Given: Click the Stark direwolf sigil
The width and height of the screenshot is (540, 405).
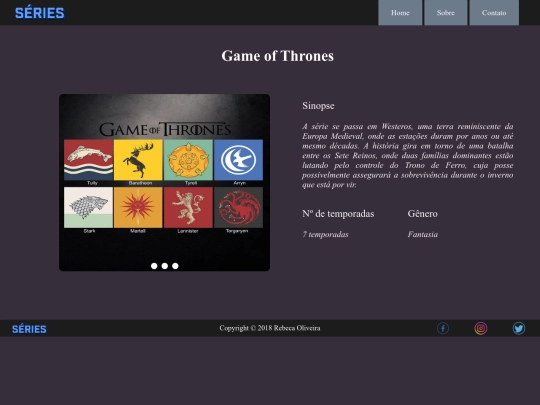Looking at the screenshot, I should 89,207.
